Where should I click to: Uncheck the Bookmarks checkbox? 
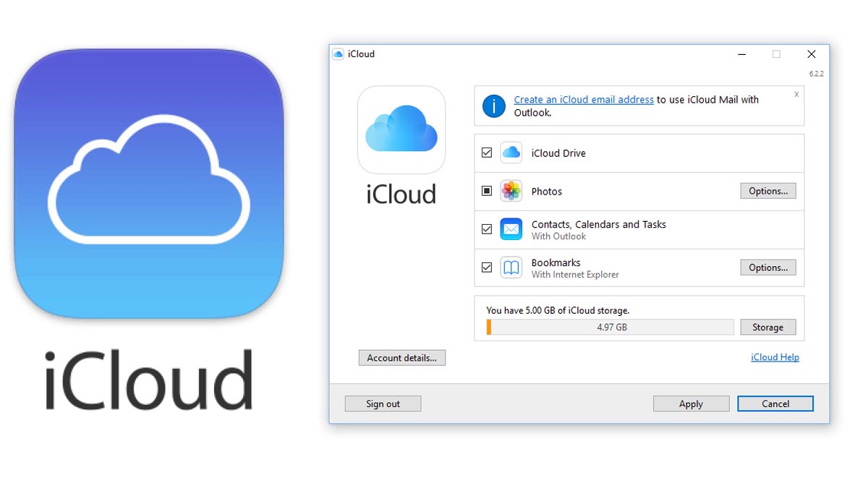pyautogui.click(x=487, y=267)
